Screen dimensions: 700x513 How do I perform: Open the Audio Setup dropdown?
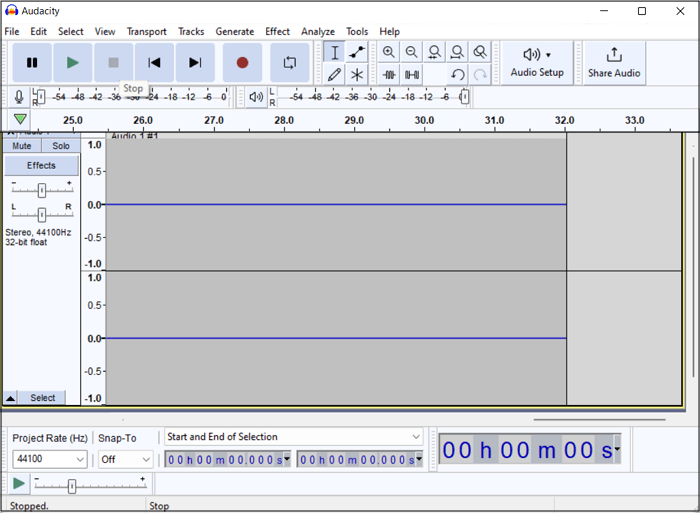(537, 63)
